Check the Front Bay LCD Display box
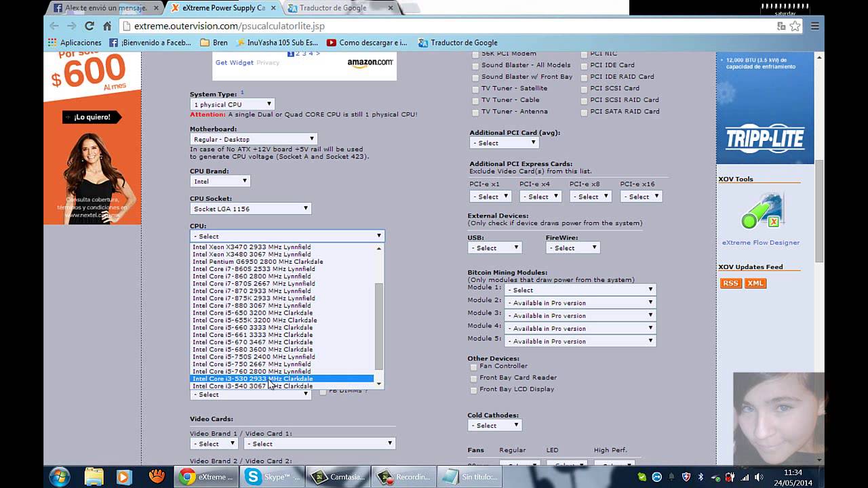 coord(474,390)
